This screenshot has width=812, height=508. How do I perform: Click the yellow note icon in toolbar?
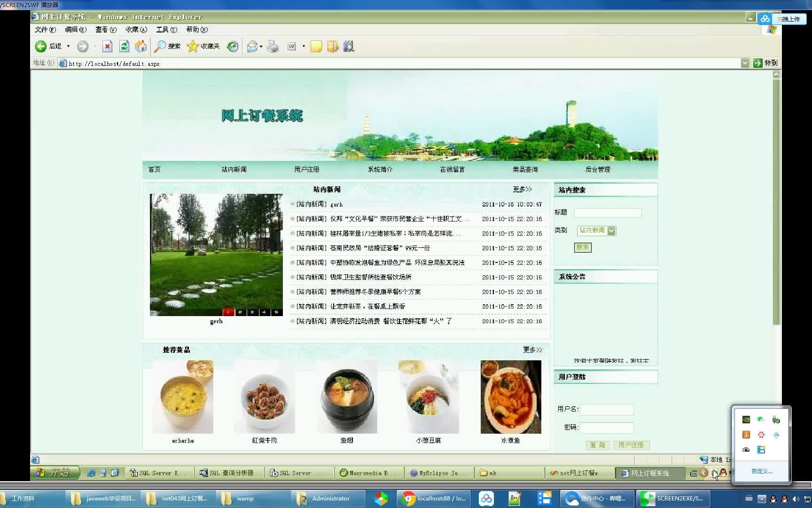[316, 46]
